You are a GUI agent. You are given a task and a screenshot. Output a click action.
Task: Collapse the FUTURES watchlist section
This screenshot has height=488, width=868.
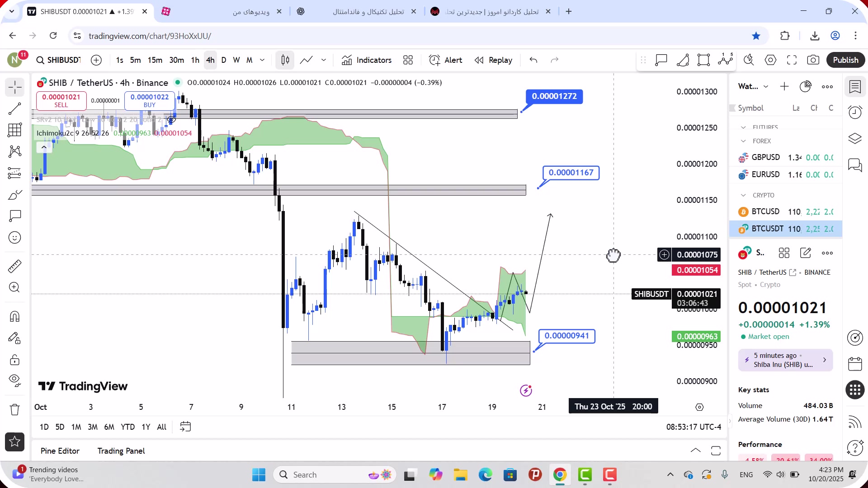743,127
